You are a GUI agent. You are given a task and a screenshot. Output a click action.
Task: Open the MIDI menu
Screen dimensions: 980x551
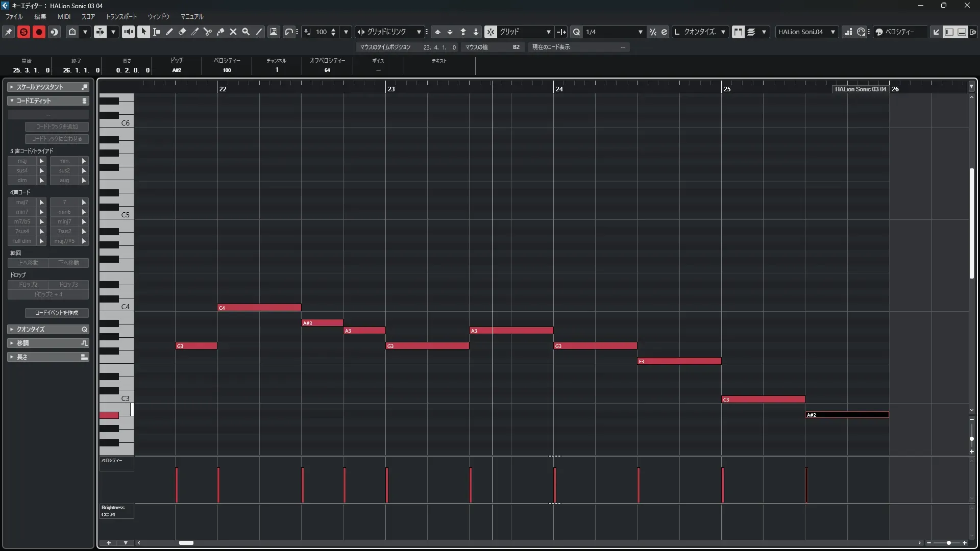pyautogui.click(x=64, y=16)
